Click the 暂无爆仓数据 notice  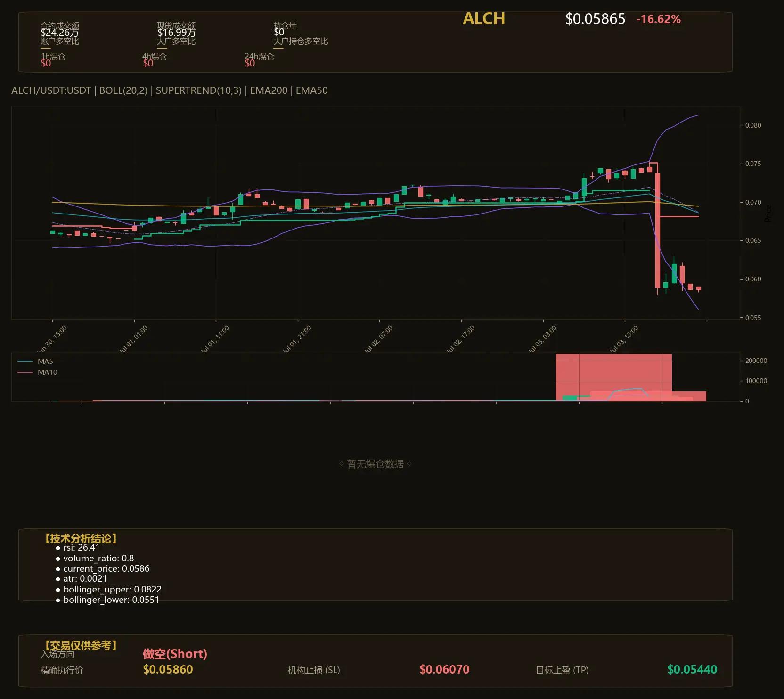(376, 464)
